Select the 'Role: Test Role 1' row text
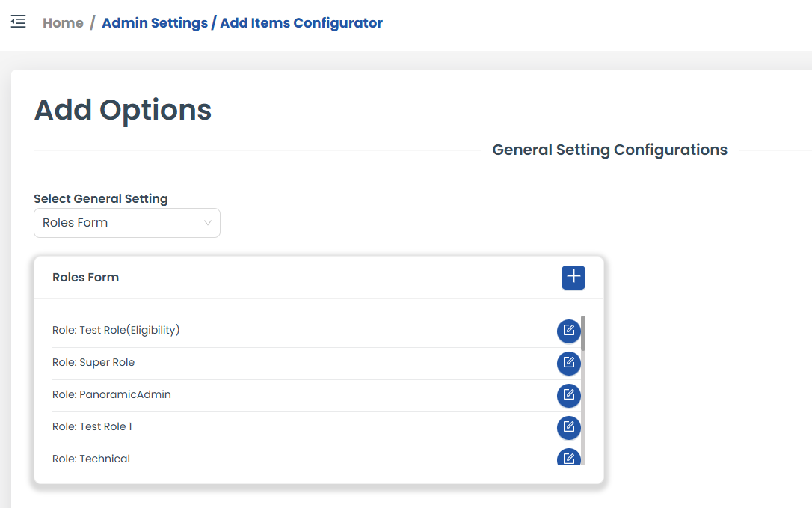The image size is (812, 508). point(92,426)
